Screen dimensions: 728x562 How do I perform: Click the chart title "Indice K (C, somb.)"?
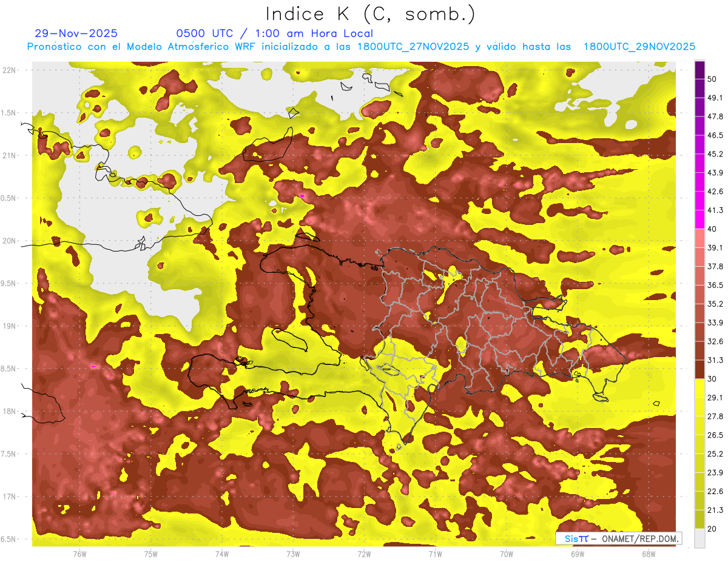coord(370,14)
